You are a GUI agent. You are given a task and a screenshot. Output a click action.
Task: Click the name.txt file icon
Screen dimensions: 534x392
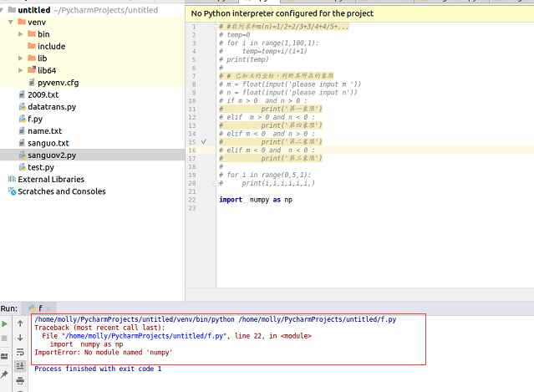pyautogui.click(x=22, y=131)
